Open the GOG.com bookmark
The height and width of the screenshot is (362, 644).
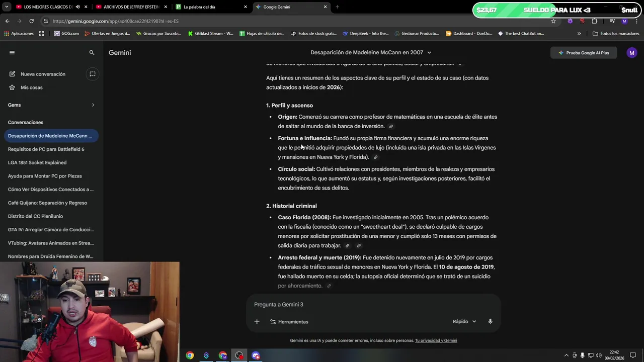coord(66,34)
